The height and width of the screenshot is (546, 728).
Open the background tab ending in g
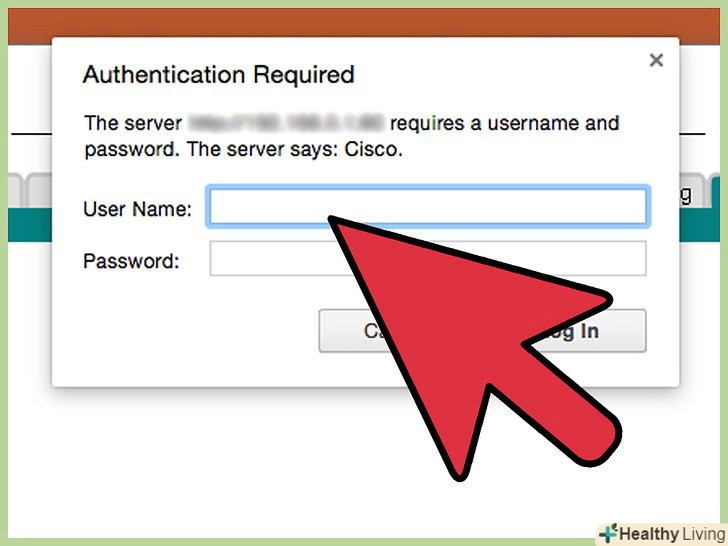point(693,190)
